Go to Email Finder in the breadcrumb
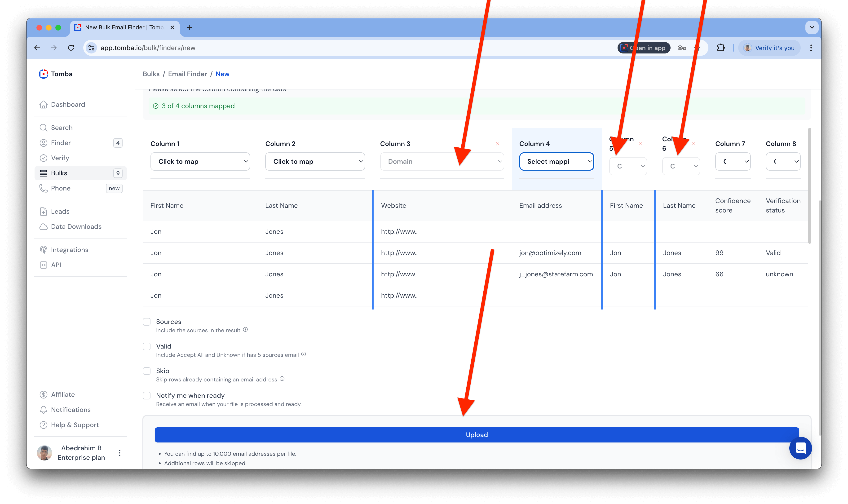848x504 pixels. click(x=187, y=74)
